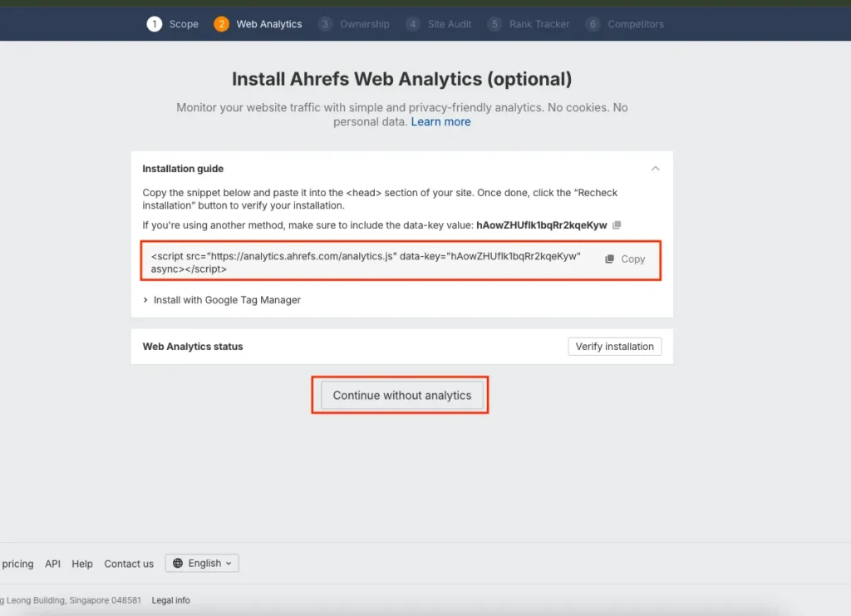Click the step 5 Rank Tracker circle
This screenshot has height=616, width=851.
[x=494, y=24]
